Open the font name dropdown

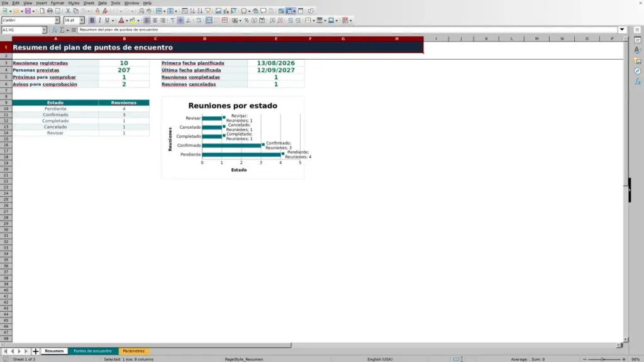pos(57,21)
